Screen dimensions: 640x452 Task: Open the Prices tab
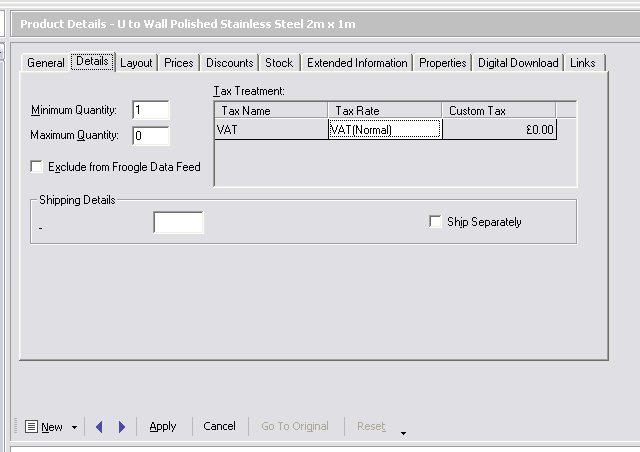(179, 63)
